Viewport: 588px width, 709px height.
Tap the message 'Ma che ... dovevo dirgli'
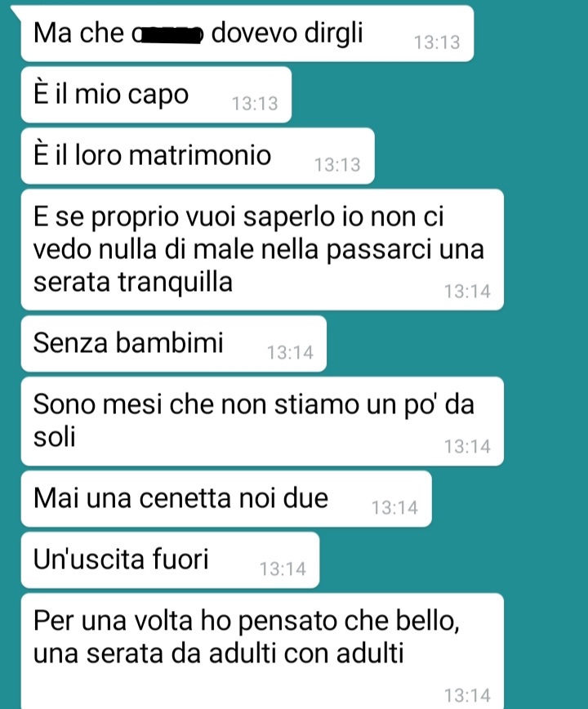247,33
